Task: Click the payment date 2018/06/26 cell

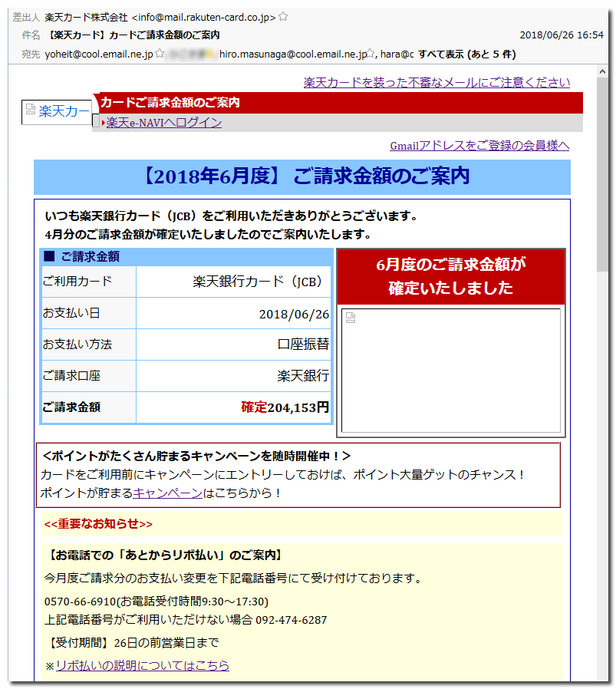Action: pyautogui.click(x=233, y=313)
